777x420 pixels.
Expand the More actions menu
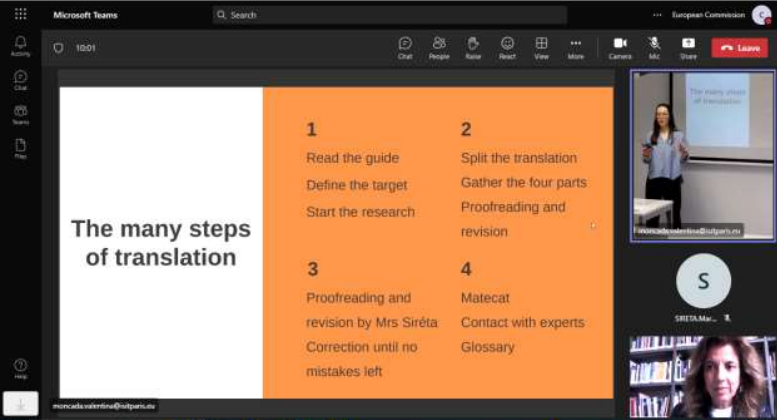click(x=575, y=46)
